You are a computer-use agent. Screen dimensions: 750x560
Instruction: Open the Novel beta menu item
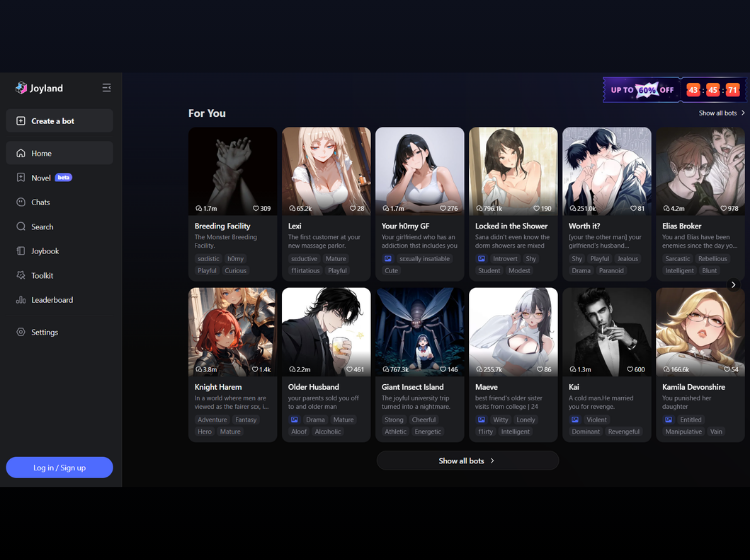tap(59, 177)
